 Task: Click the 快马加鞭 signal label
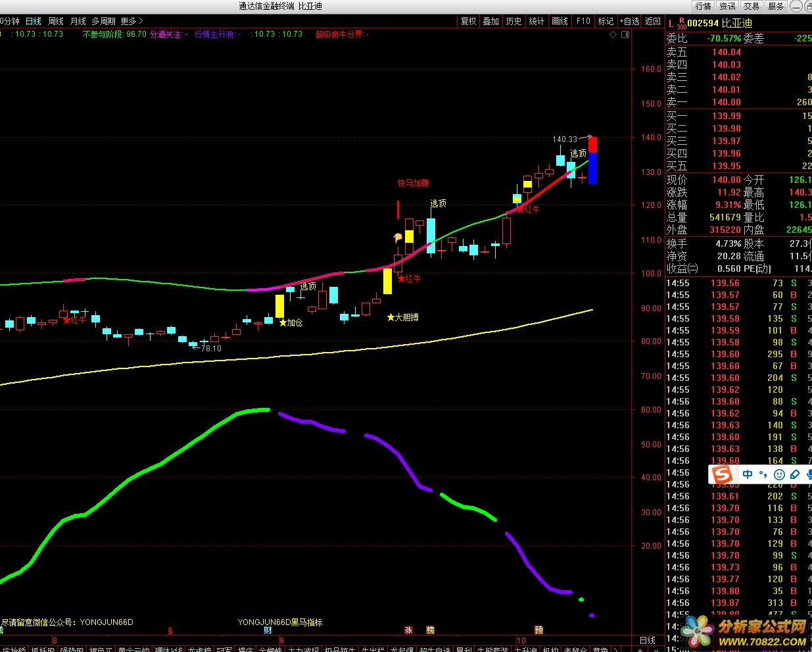(x=413, y=183)
